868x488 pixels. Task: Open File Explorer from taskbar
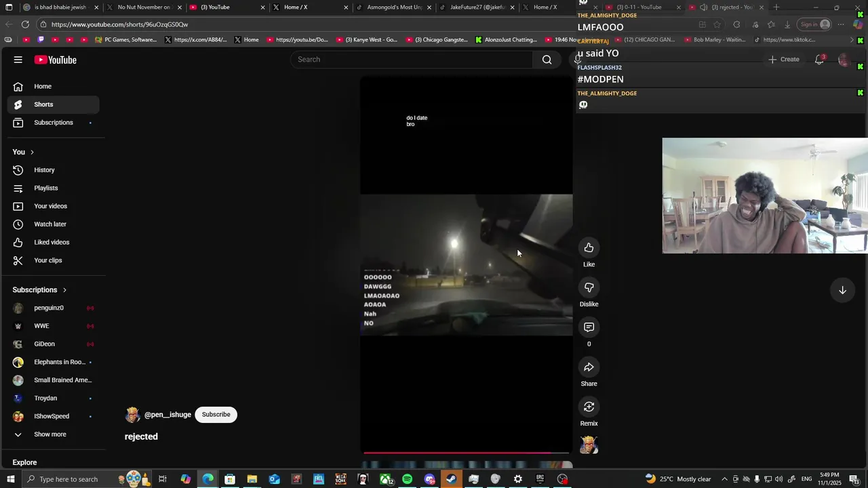point(252,479)
